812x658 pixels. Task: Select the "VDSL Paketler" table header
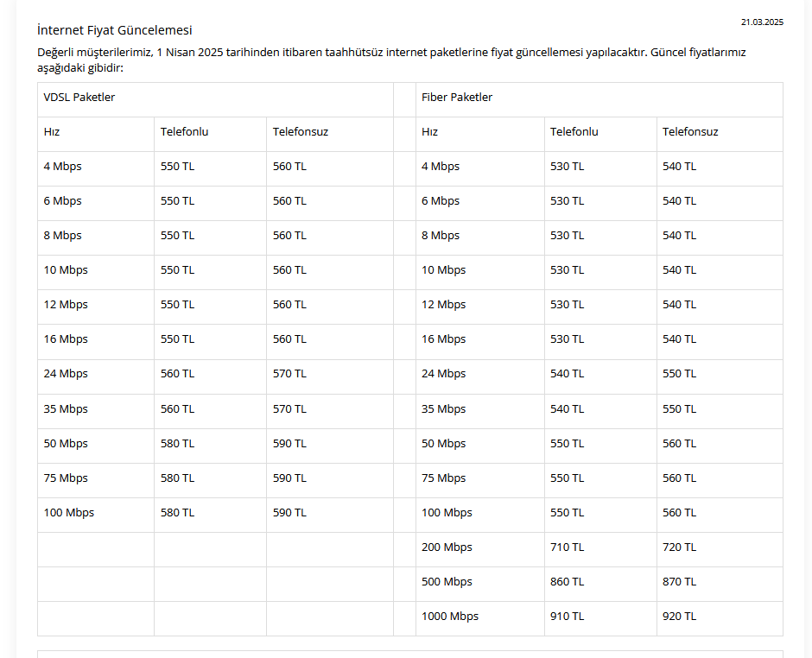(79, 98)
